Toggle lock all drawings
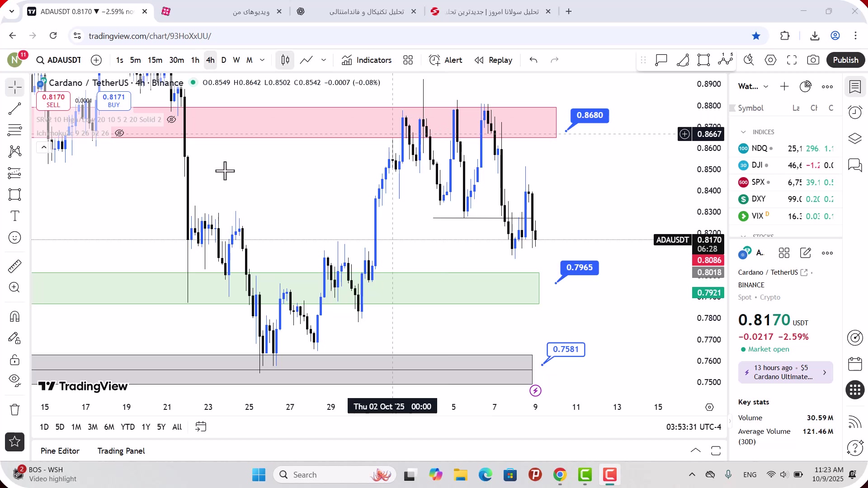 (15, 360)
